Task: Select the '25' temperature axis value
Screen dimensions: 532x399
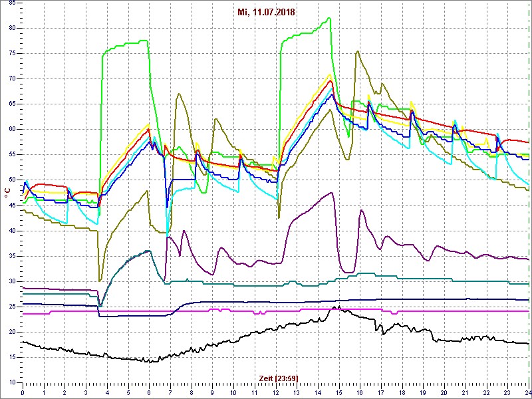Action: pyautogui.click(x=11, y=307)
